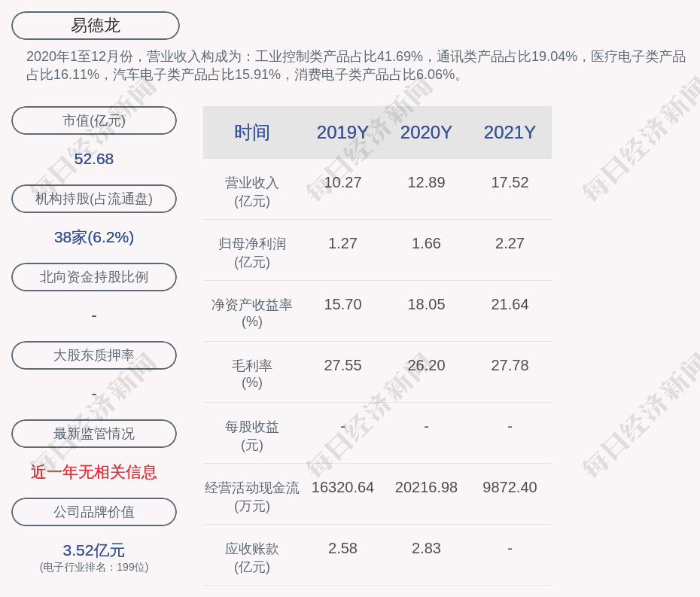Image resolution: width=700 pixels, height=597 pixels.
Task: Select the 北向资金持股比例 pill
Action: tap(94, 277)
